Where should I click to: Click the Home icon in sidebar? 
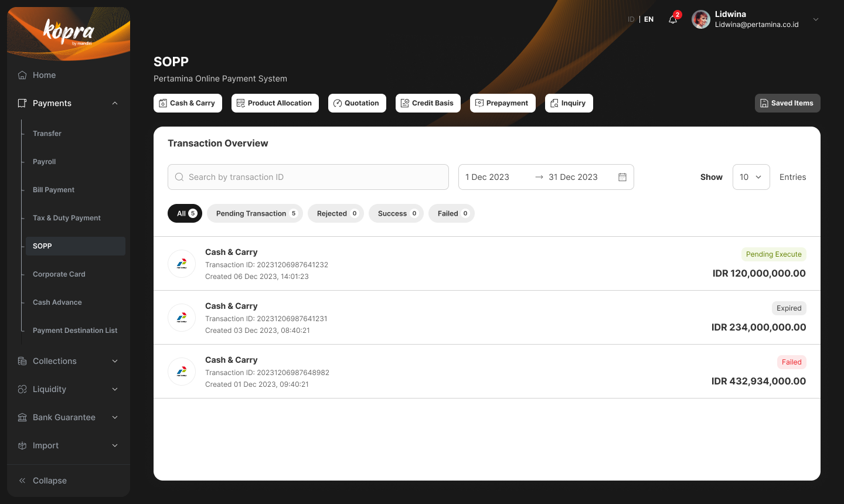[x=22, y=75]
